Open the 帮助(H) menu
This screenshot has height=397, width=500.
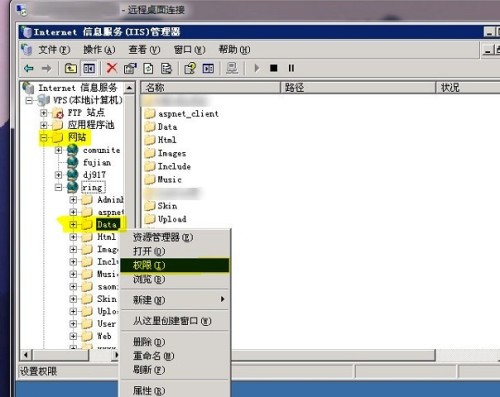pos(234,50)
